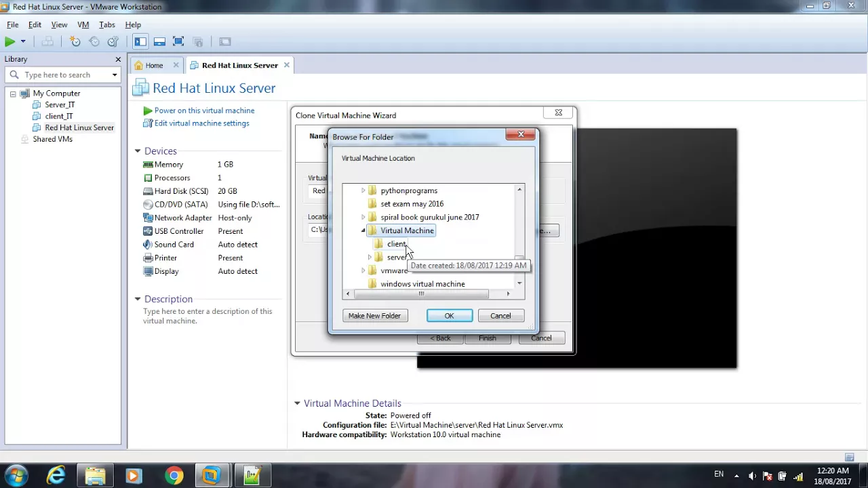Expand the server folder

[x=370, y=258]
